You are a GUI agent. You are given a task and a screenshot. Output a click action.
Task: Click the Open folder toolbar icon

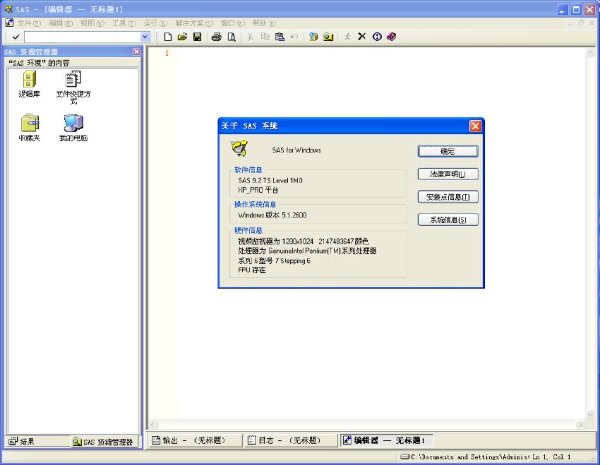coord(182,37)
